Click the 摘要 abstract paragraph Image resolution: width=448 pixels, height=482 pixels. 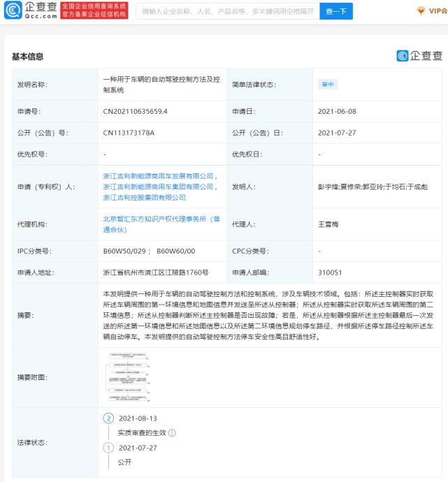(x=268, y=315)
